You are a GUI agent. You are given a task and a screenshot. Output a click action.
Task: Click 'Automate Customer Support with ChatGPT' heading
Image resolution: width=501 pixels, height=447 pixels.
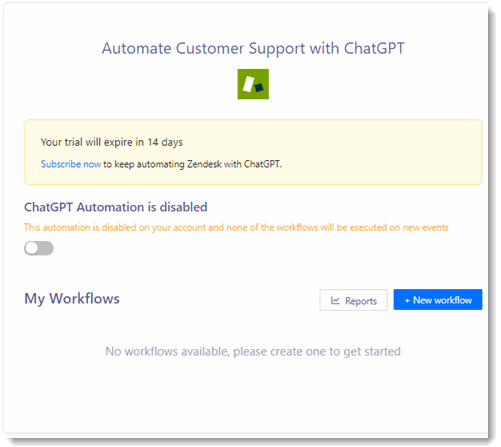(x=253, y=49)
